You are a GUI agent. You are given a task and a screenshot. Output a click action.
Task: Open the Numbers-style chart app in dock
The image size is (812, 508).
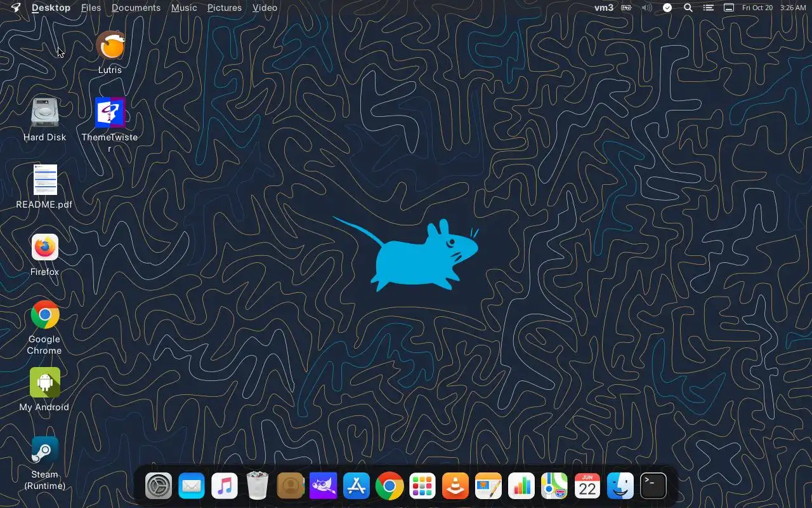click(x=521, y=487)
